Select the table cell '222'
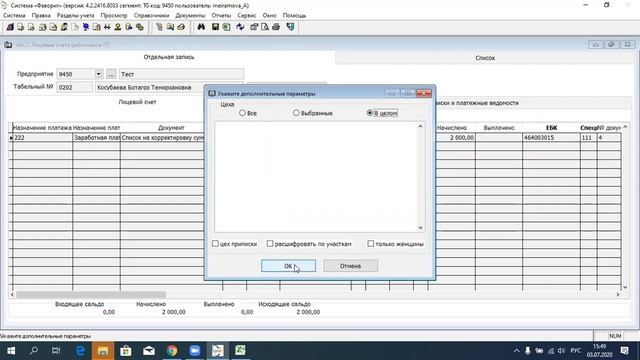 42,138
